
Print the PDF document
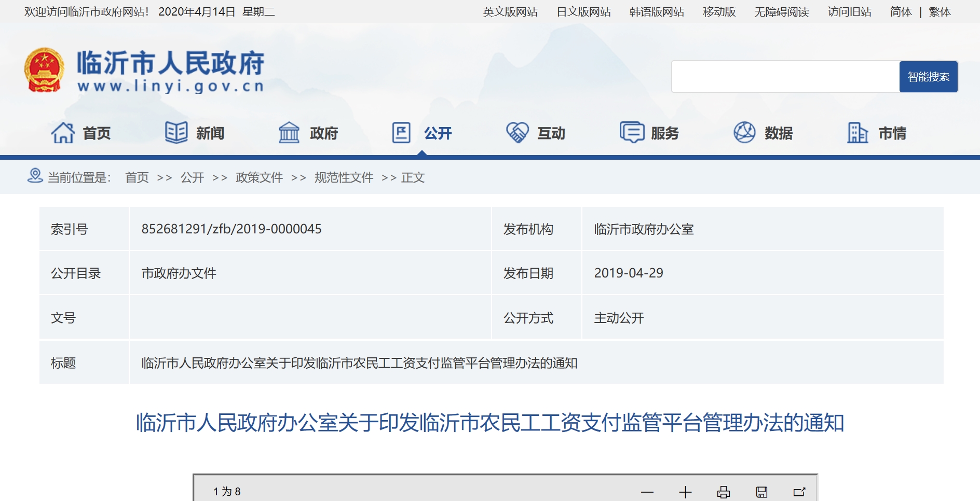point(724,492)
